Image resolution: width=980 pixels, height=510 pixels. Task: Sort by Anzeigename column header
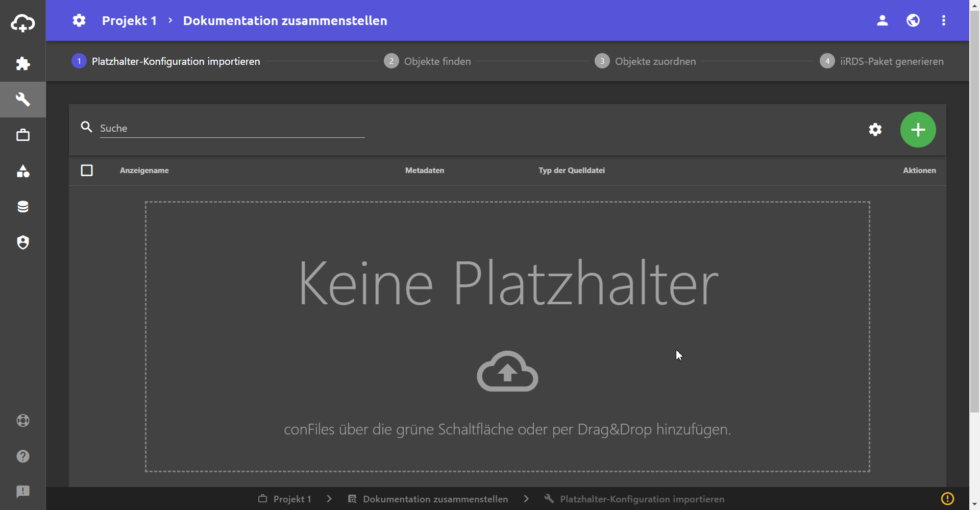pos(144,171)
